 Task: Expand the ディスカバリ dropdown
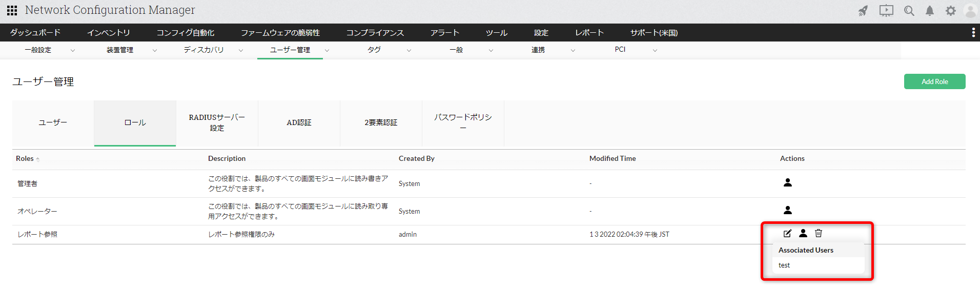[x=240, y=50]
